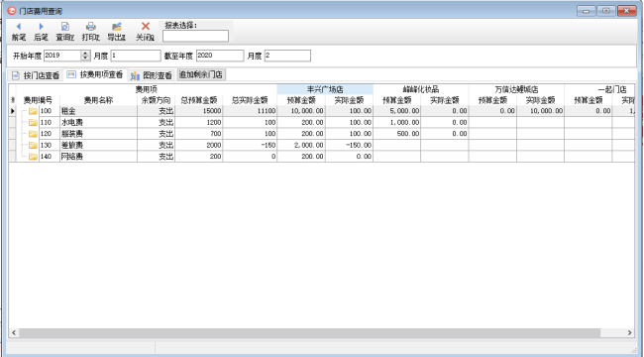Switch to the 按门店查看 tab
644x357 pixels.
pyautogui.click(x=36, y=75)
